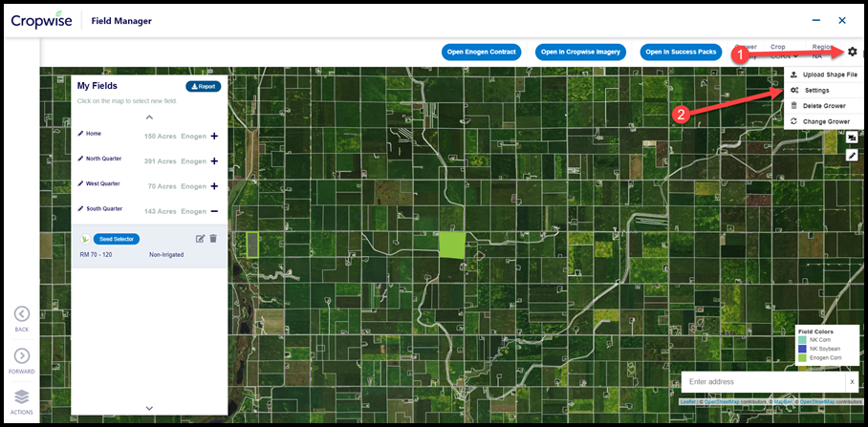Click the RM 70 - 120 text
Viewport: 868px width, 427px height.
coord(97,255)
